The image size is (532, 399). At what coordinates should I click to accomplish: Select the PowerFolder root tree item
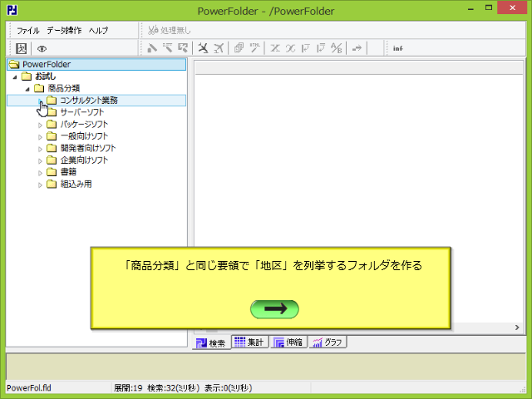click(x=96, y=65)
